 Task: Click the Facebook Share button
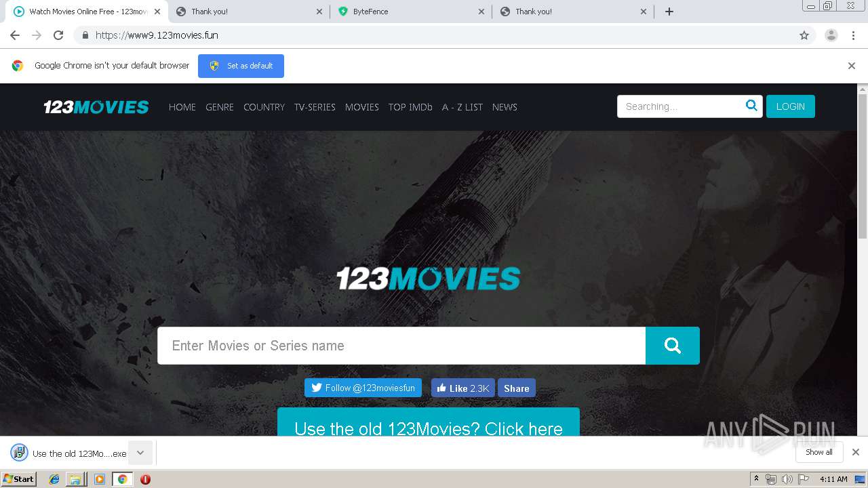tap(517, 388)
